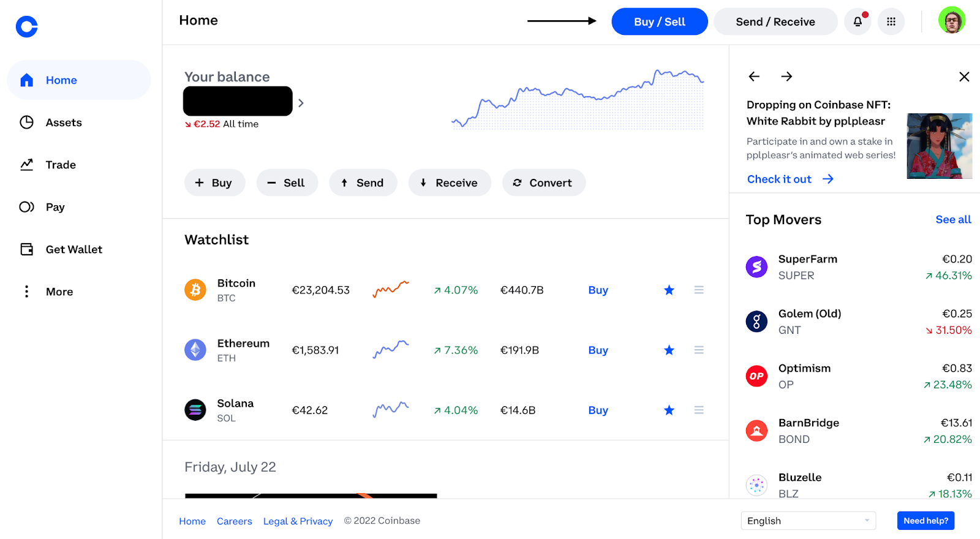Click the SuperFarm gain 46.31%
This screenshot has width=980, height=539.
tap(948, 276)
